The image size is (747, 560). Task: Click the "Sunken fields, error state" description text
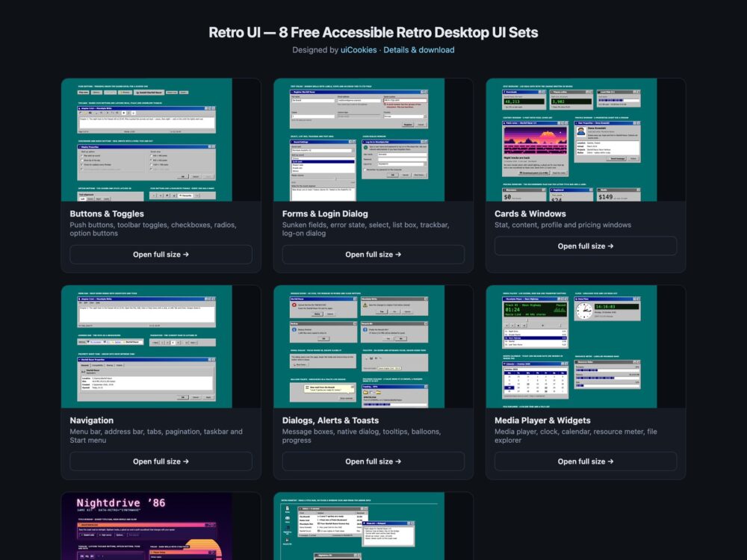click(x=365, y=229)
